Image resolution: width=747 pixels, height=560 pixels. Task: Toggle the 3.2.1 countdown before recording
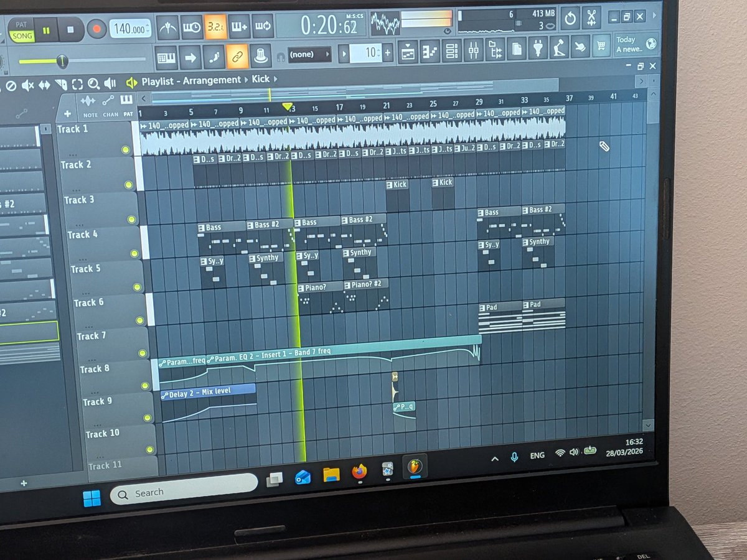click(215, 26)
